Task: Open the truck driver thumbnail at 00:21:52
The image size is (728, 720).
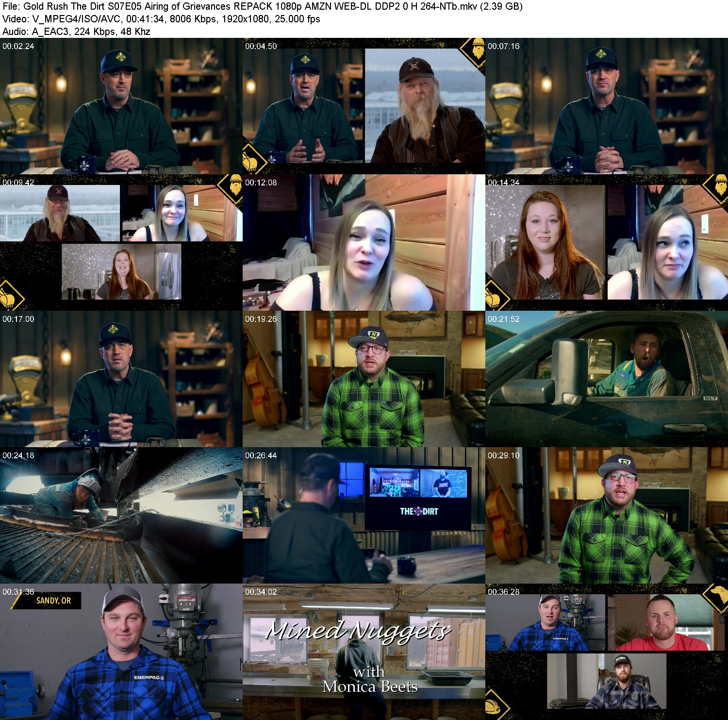Action: [x=607, y=379]
